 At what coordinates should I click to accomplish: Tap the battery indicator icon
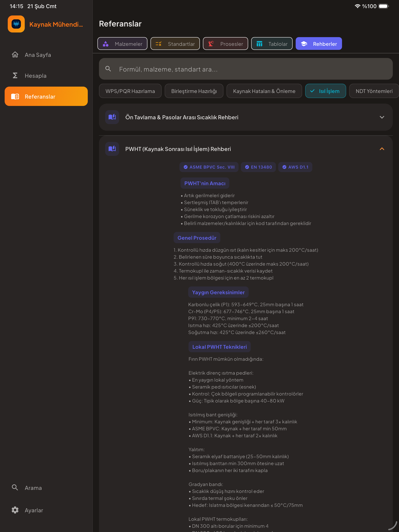[x=384, y=6]
